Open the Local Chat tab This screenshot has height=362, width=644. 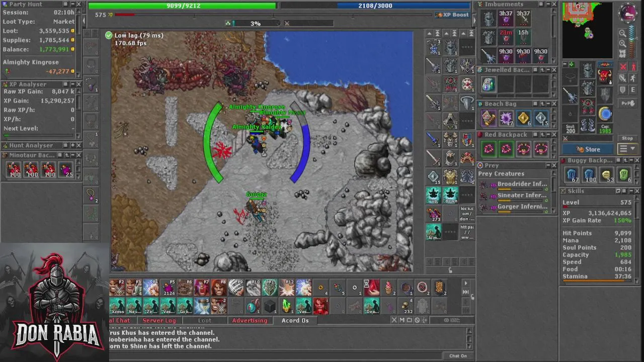click(x=120, y=320)
